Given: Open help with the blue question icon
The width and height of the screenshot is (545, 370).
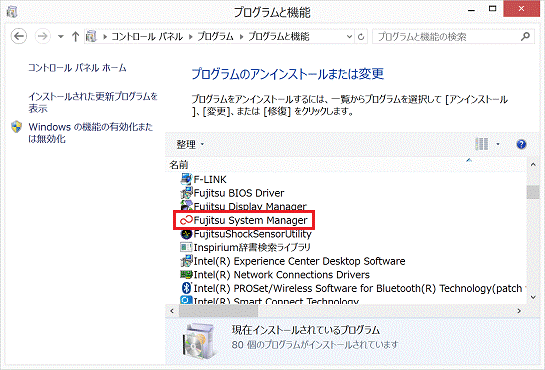Looking at the screenshot, I should pyautogui.click(x=521, y=144).
